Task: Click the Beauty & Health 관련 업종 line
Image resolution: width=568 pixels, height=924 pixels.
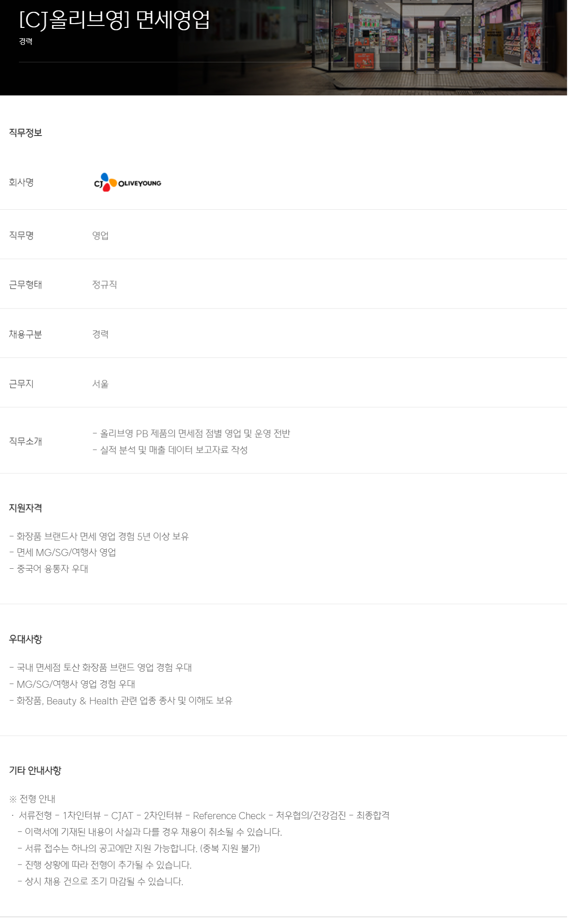Action: pos(121,701)
